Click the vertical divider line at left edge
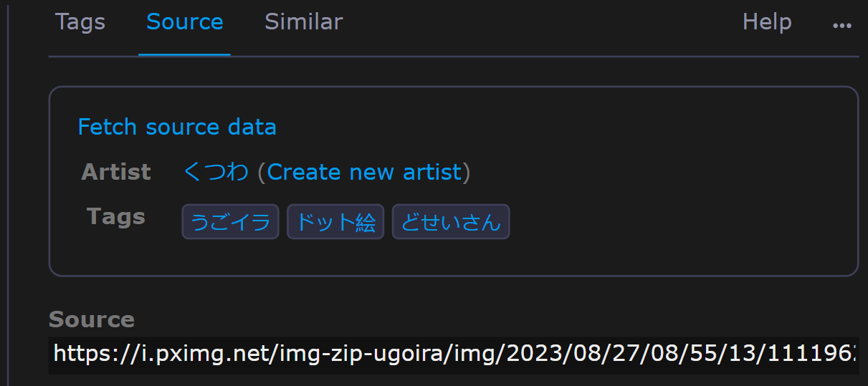The image size is (868, 386). [7, 193]
